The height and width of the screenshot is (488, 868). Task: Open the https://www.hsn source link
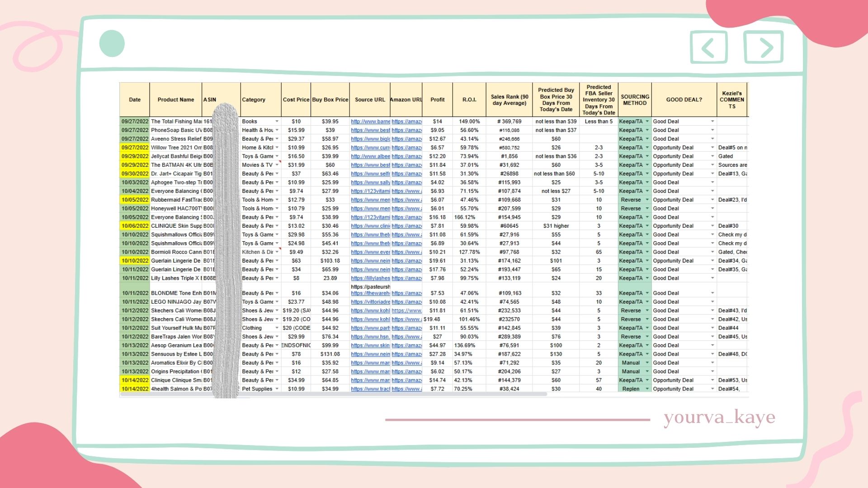tap(370, 337)
